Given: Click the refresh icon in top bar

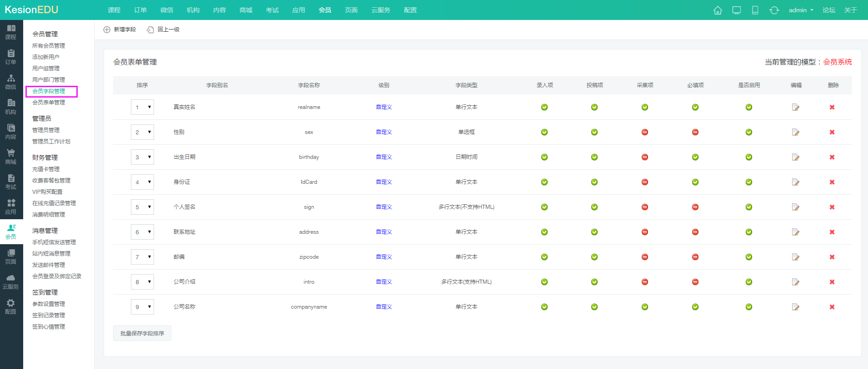Looking at the screenshot, I should [x=774, y=10].
